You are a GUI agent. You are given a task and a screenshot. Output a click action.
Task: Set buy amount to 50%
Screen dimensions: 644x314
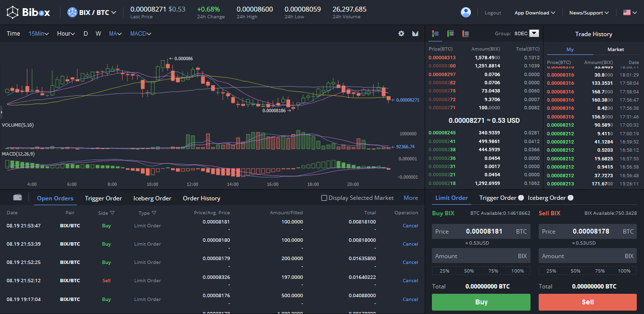click(469, 271)
